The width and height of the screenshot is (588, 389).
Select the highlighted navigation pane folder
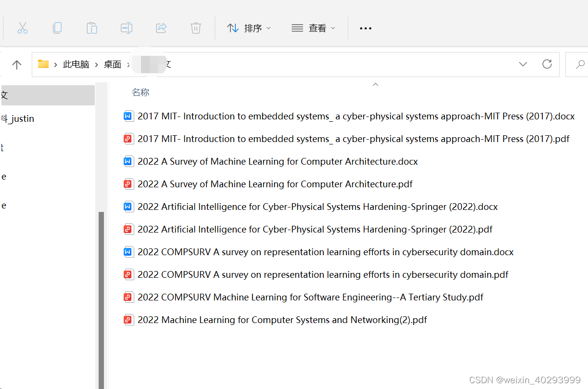(x=47, y=95)
